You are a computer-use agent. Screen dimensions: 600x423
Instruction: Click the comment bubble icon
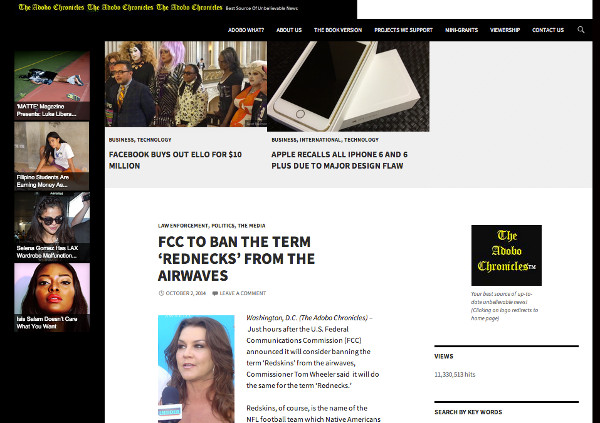tap(215, 294)
